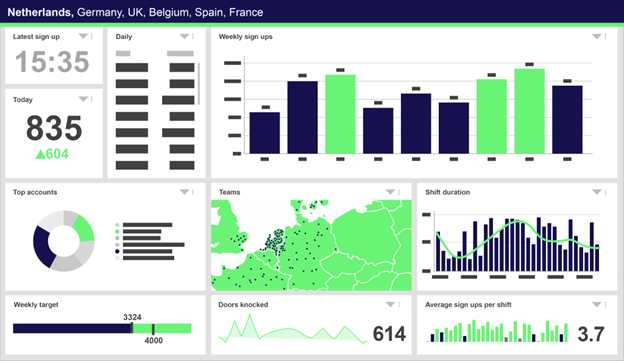Click the 3324 weekly target value label
This screenshot has height=361, width=624.
click(132, 317)
